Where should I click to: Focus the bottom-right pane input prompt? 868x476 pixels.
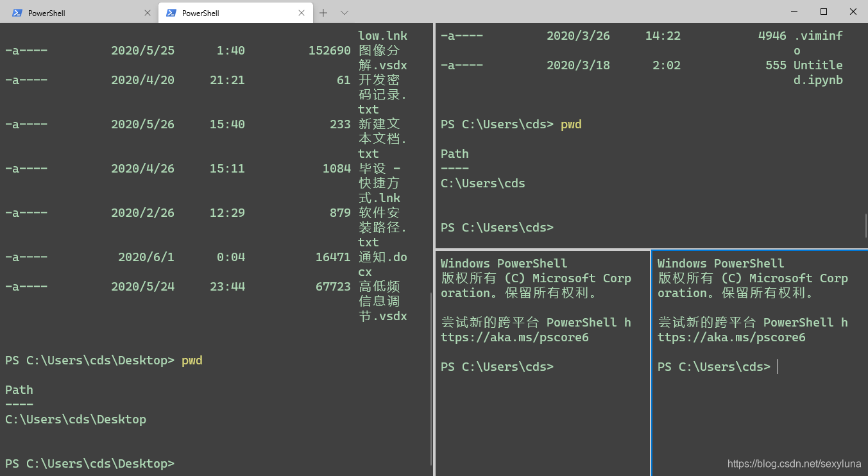pyautogui.click(x=714, y=367)
